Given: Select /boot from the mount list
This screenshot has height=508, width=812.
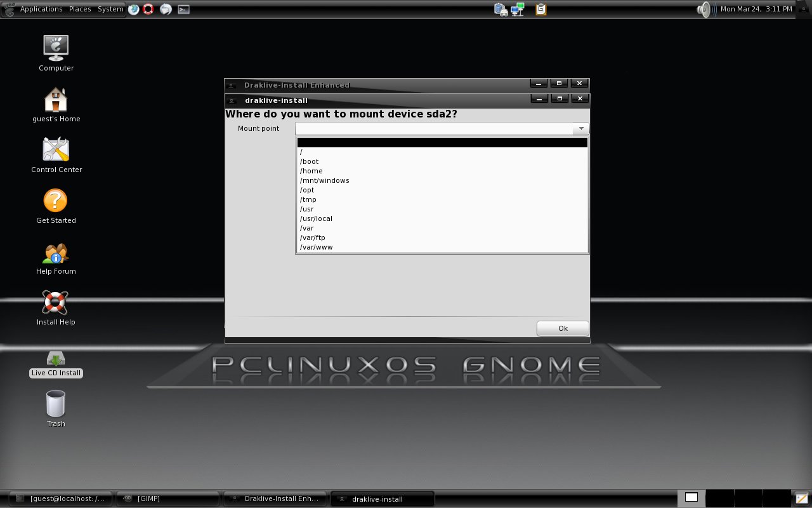Looking at the screenshot, I should (442, 161).
